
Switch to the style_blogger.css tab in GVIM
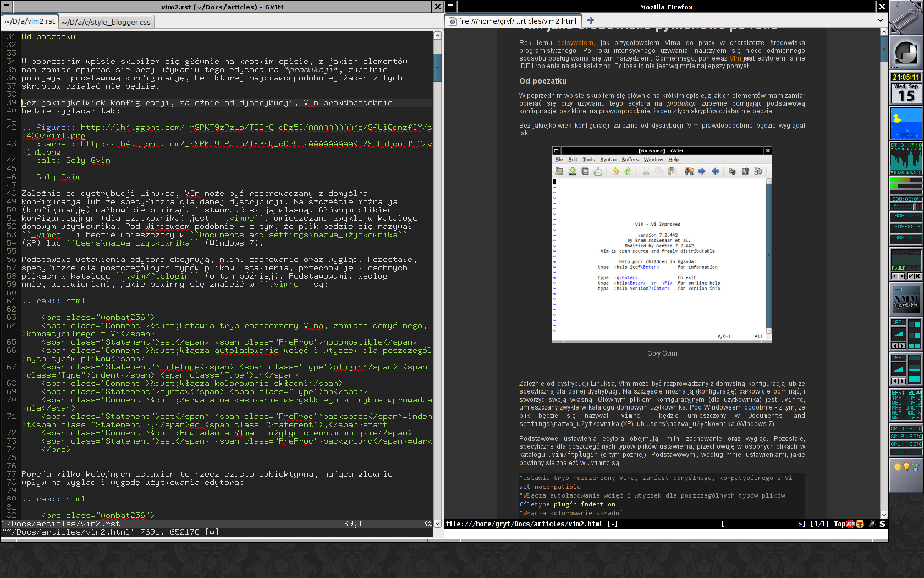(x=106, y=22)
